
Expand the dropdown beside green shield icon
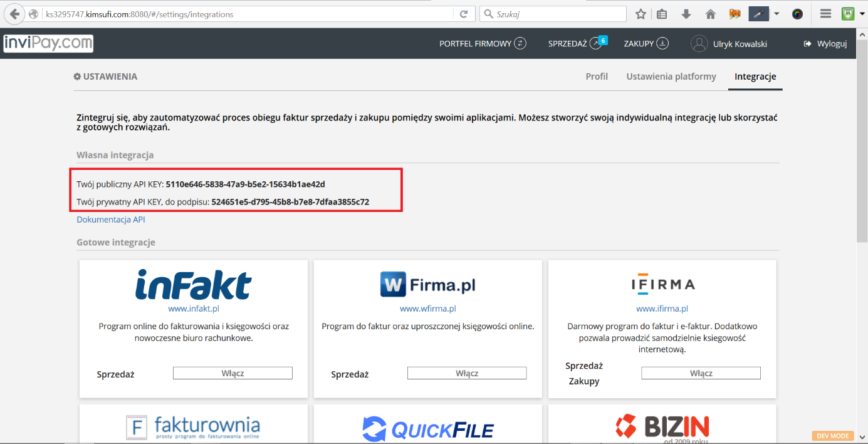point(862,14)
